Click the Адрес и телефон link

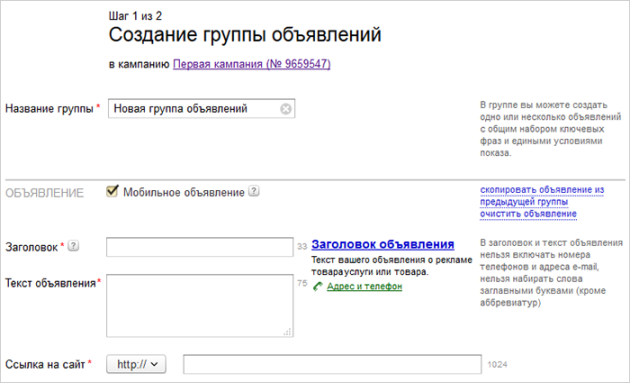pos(364,286)
